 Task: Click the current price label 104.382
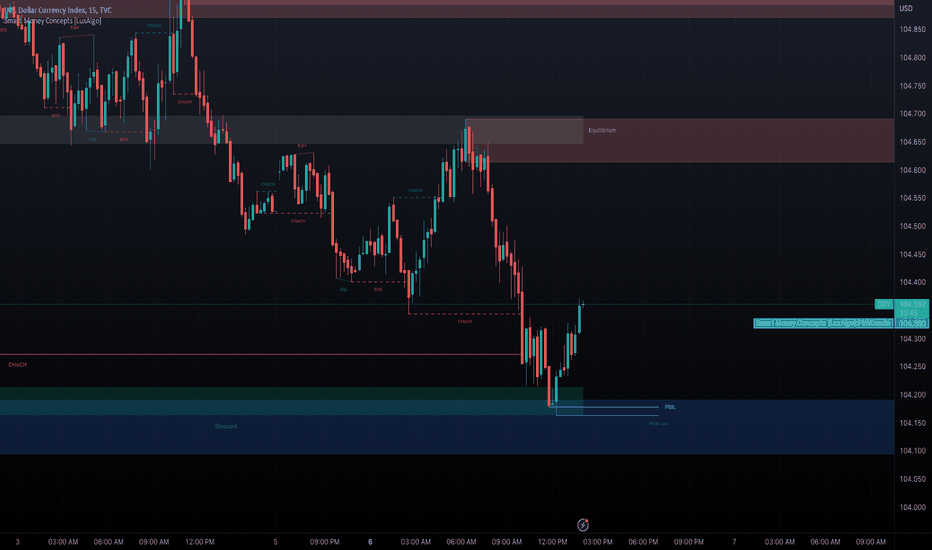point(912,304)
